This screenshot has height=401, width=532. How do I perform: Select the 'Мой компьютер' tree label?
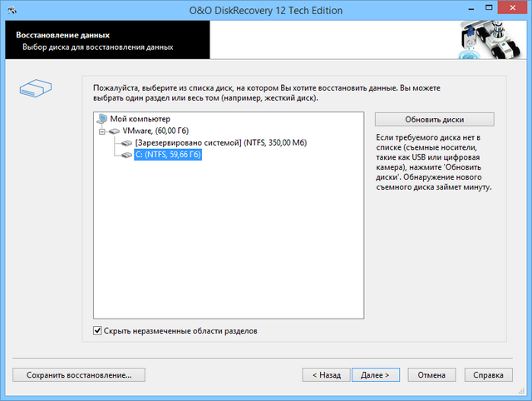140,119
